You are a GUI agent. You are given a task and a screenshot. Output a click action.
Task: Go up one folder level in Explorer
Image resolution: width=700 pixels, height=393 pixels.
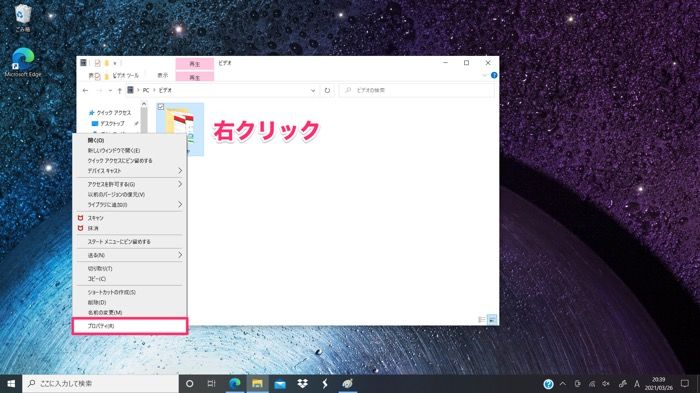120,90
